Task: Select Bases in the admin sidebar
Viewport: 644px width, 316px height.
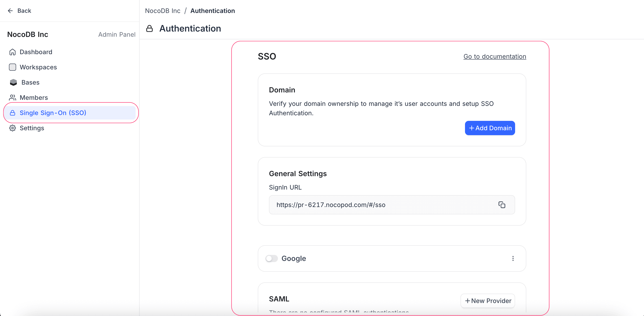Action: [30, 83]
